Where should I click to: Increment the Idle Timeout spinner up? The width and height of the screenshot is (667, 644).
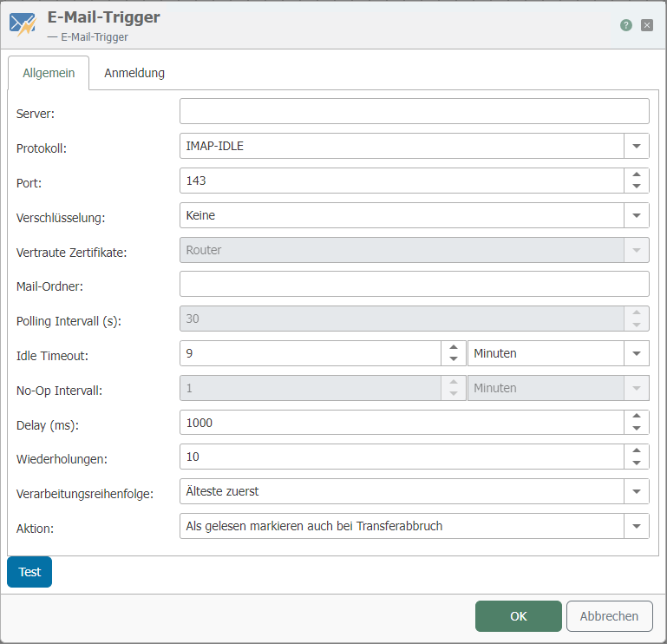pos(454,347)
